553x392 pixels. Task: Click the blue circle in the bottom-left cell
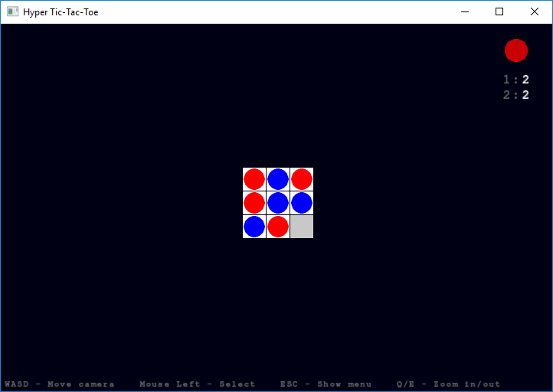254,227
